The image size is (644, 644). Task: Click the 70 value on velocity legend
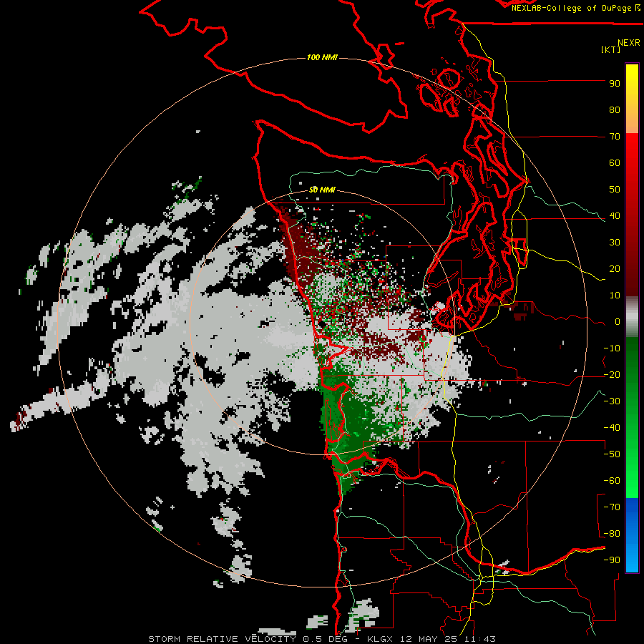pos(615,137)
